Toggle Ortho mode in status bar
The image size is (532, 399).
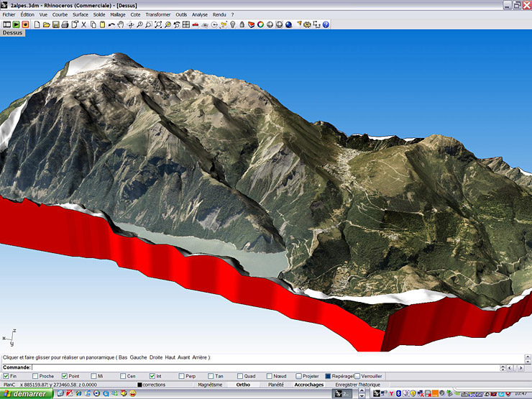pyautogui.click(x=243, y=385)
